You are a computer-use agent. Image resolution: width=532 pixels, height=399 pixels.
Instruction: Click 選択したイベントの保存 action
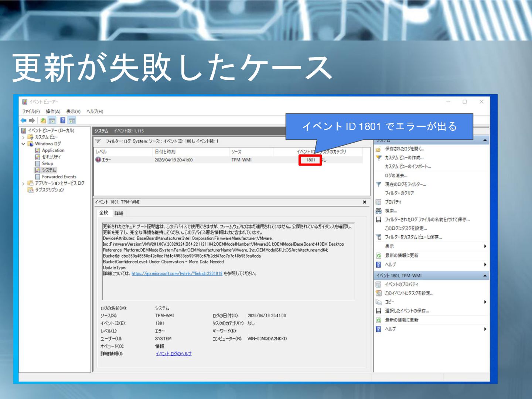point(407,311)
